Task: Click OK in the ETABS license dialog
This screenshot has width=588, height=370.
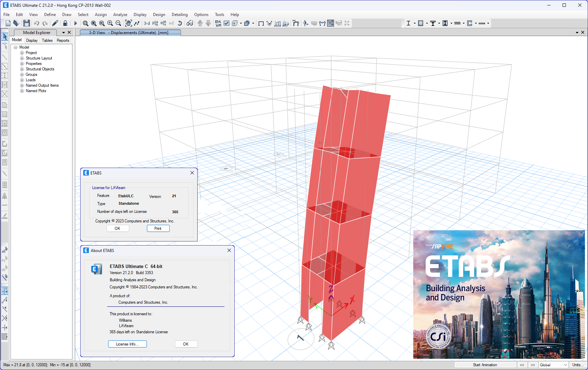Action: 118,229
